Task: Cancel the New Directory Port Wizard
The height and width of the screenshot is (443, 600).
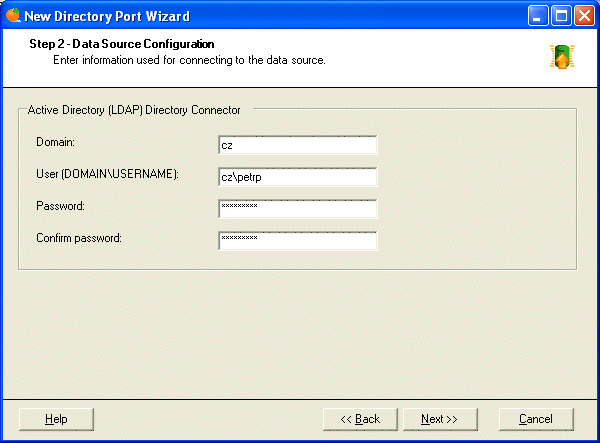Action: click(536, 419)
